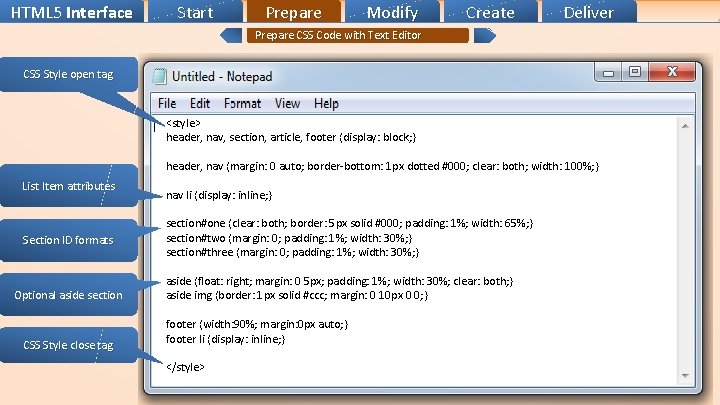Click the Section ID formats callout
Image resolution: width=720 pixels, height=405 pixels.
(x=68, y=240)
